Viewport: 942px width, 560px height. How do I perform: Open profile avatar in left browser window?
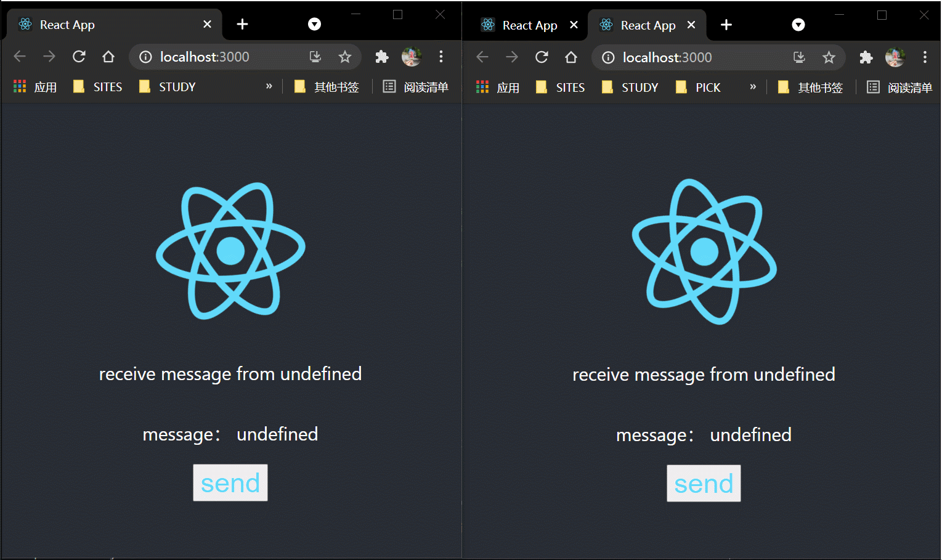tap(412, 57)
